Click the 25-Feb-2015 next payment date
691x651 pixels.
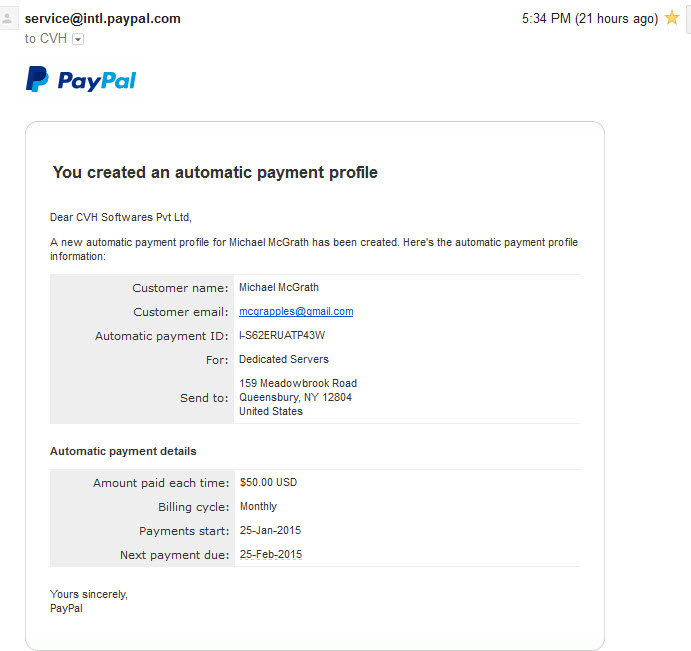(x=271, y=554)
